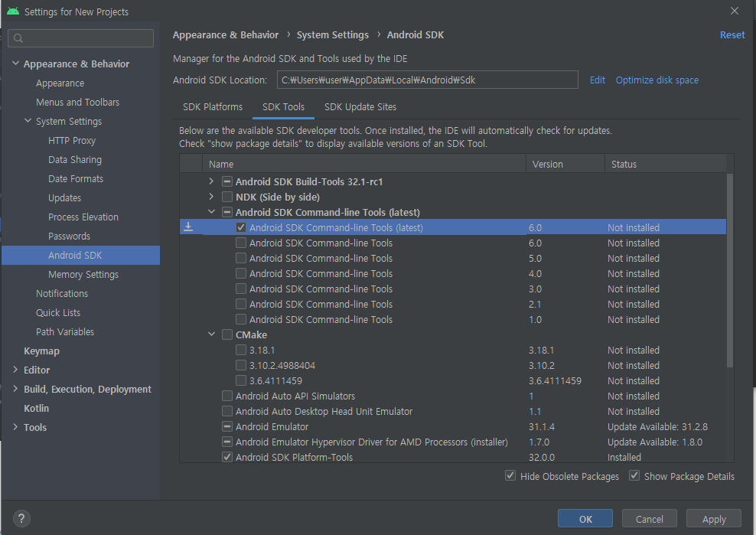Uncheck Android SDK Platform-Tools checkbox
The image size is (756, 535).
coord(227,457)
